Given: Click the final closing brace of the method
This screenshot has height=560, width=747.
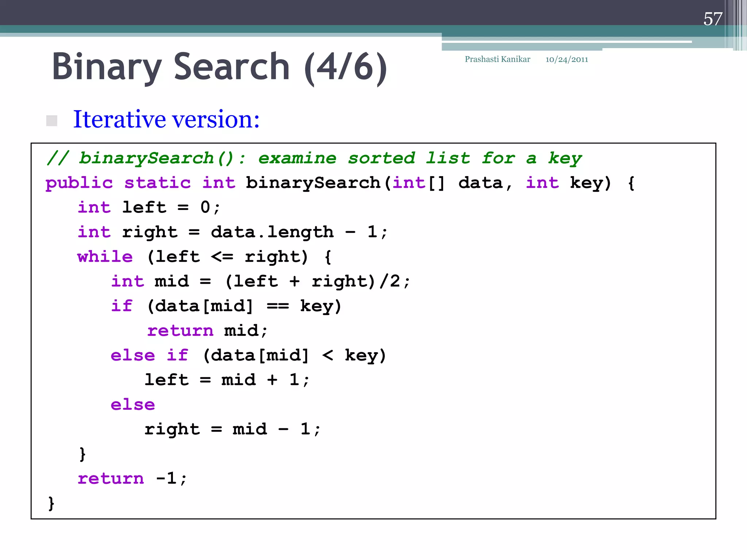Looking at the screenshot, I should pos(51,503).
